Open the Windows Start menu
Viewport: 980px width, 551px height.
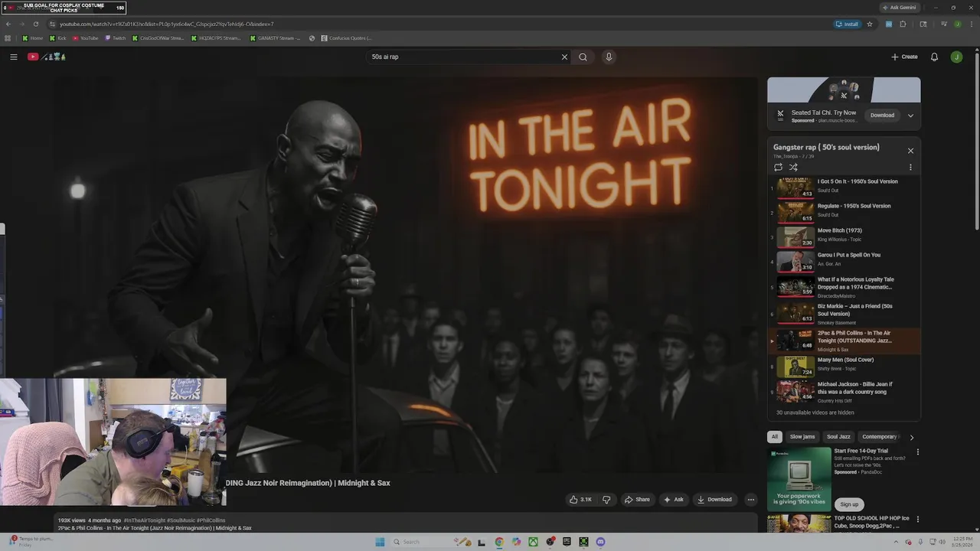click(x=380, y=542)
